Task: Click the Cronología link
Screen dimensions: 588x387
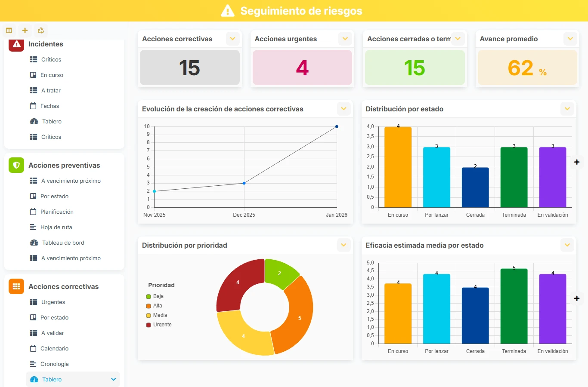Action: 55,364
